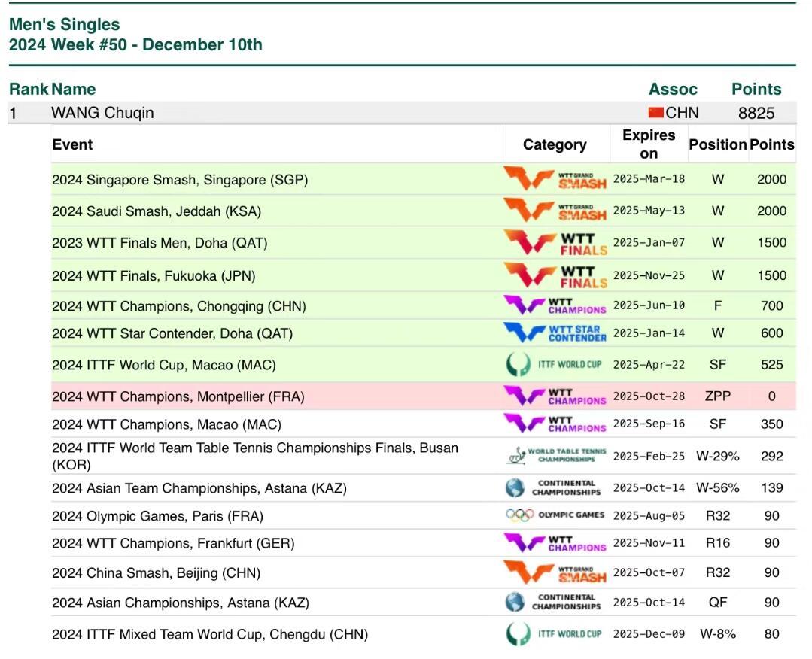Image resolution: width=812 pixels, height=659 pixels.
Task: Click the Grand Smash logo beside Singapore Smash
Action: point(555,179)
